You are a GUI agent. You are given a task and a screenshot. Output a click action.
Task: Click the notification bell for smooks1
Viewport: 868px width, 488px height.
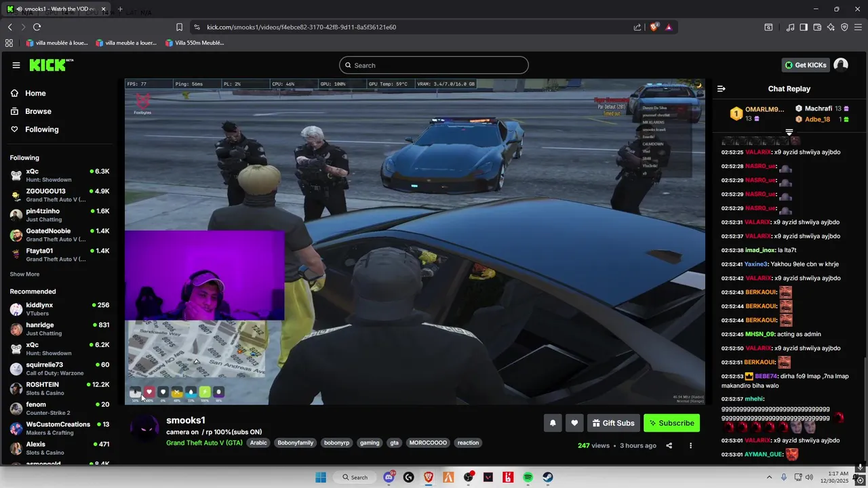pos(553,423)
